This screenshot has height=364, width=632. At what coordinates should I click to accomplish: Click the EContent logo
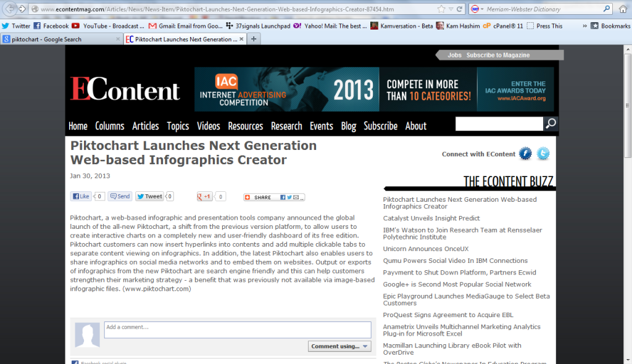125,89
